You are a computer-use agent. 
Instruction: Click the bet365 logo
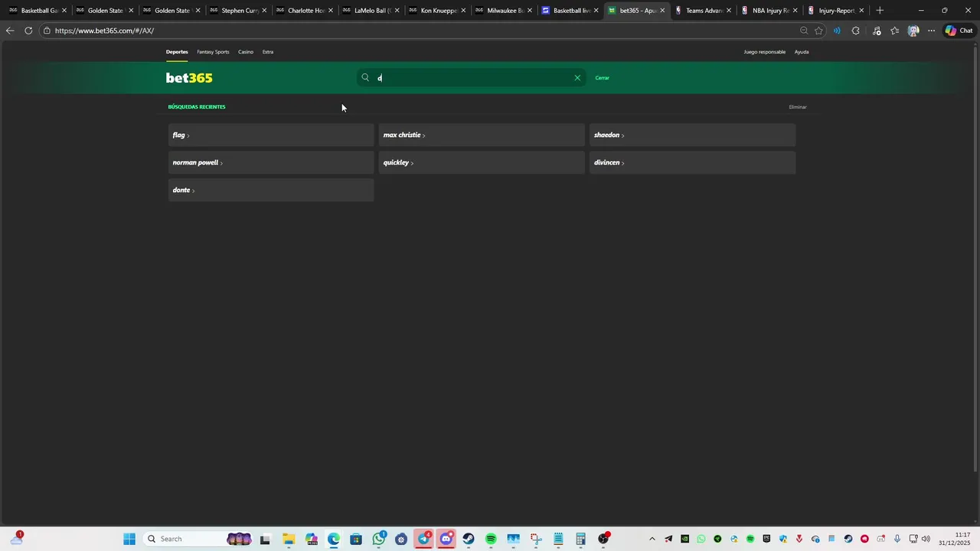(189, 78)
